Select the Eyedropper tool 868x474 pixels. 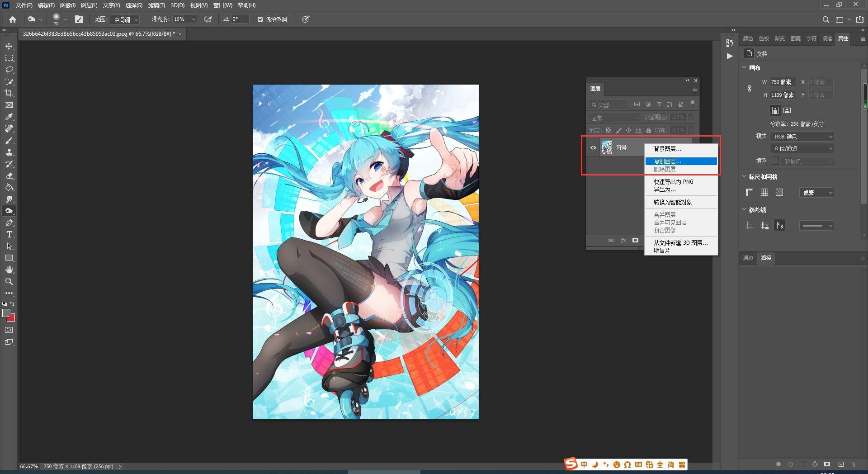(9, 117)
